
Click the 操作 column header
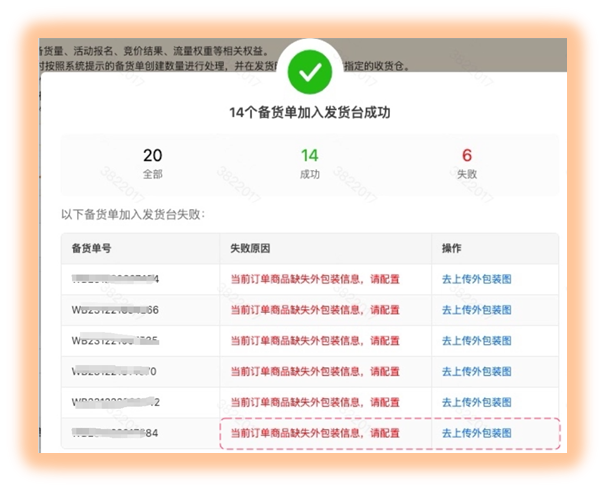(x=452, y=248)
